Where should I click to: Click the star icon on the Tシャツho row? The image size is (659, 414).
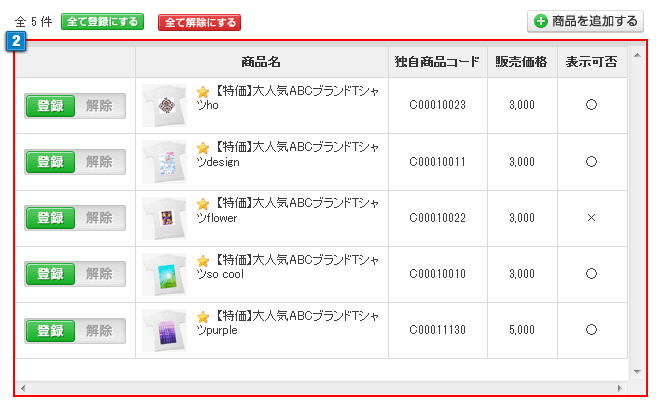click(202, 91)
